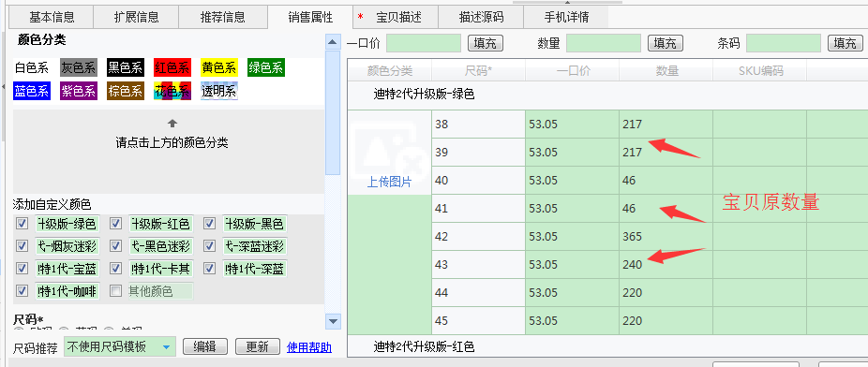Pick the 红色系 red color category
The width and height of the screenshot is (868, 367).
(x=172, y=68)
